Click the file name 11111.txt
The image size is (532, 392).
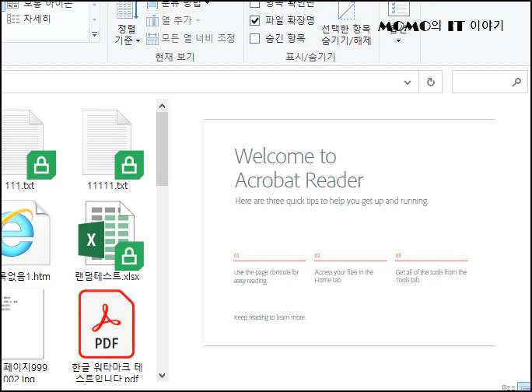coord(107,186)
